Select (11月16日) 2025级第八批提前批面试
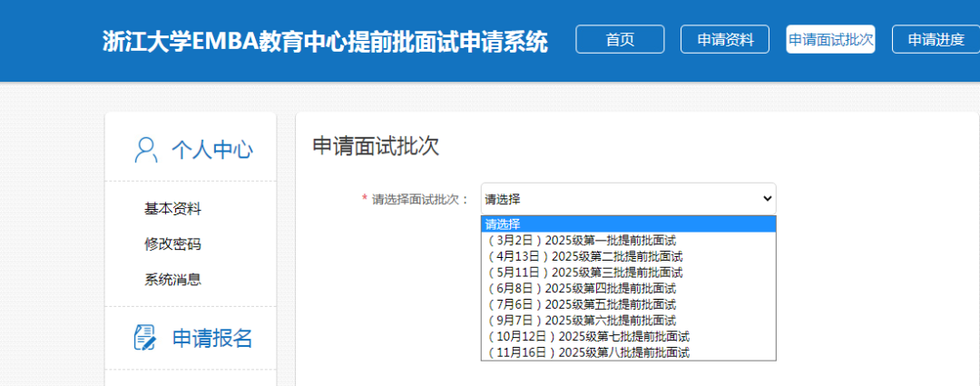This screenshot has height=386, width=980. [x=628, y=352]
